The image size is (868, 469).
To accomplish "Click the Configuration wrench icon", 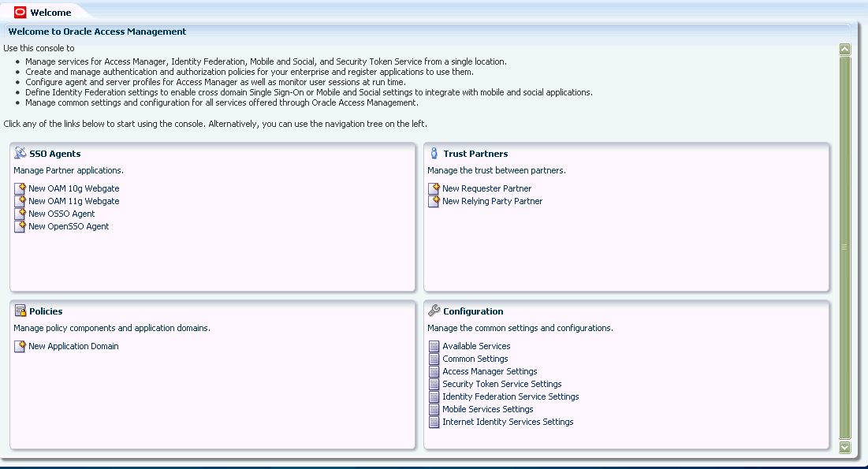I will [x=434, y=311].
